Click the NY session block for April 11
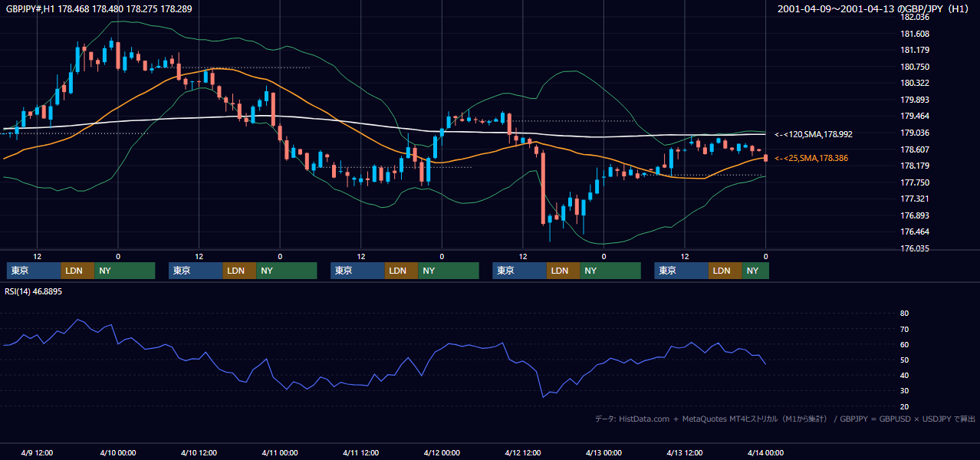 [x=449, y=271]
